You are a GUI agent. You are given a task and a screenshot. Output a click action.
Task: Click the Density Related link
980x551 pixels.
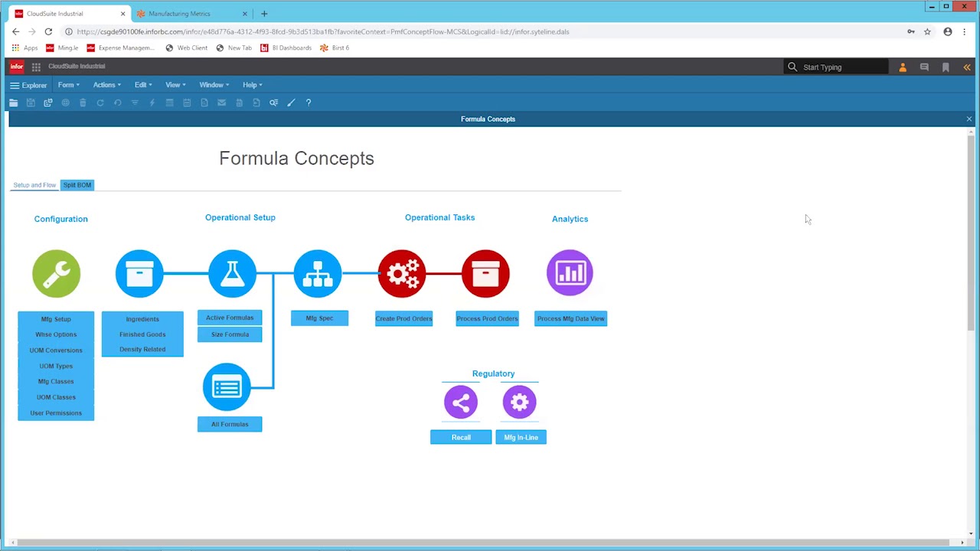(x=142, y=349)
